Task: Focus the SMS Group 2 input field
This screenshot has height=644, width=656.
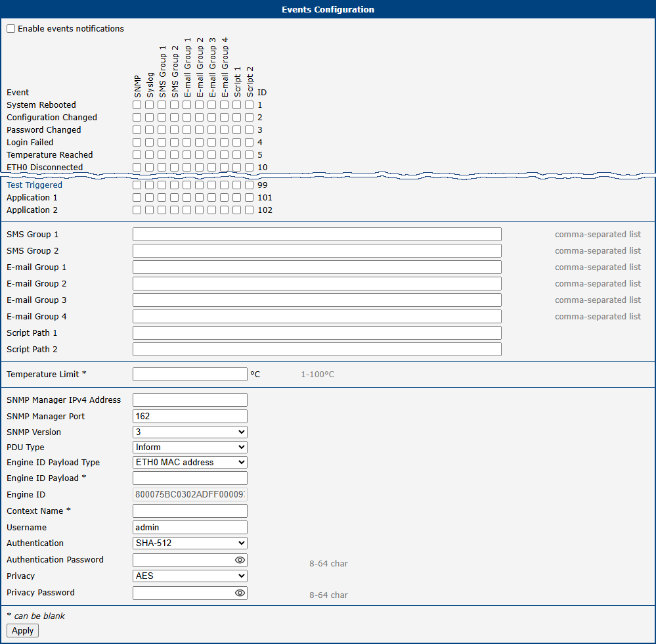Action: (x=317, y=251)
